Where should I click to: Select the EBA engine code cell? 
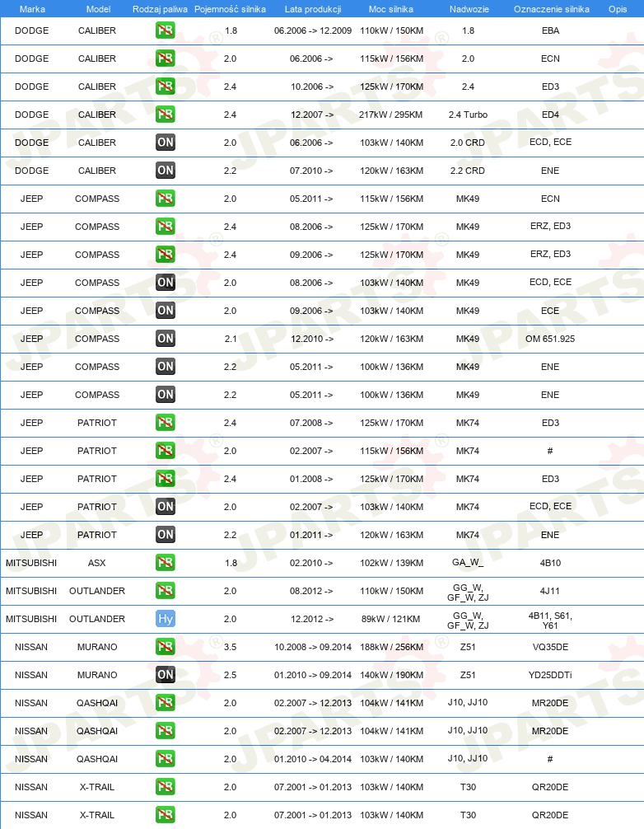550,30
